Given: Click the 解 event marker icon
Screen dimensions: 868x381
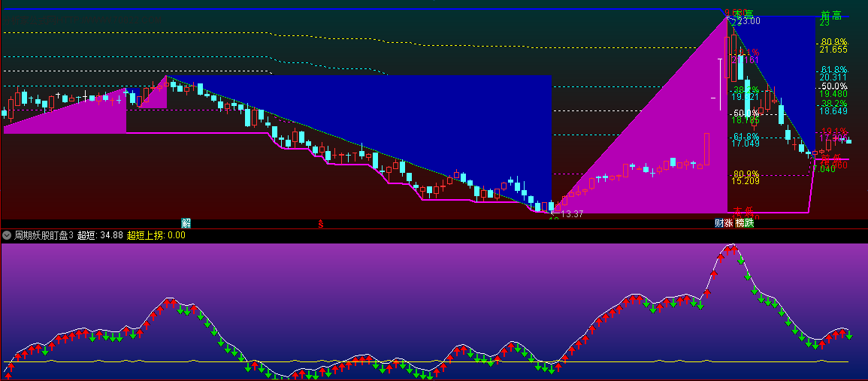Looking at the screenshot, I should [186, 223].
